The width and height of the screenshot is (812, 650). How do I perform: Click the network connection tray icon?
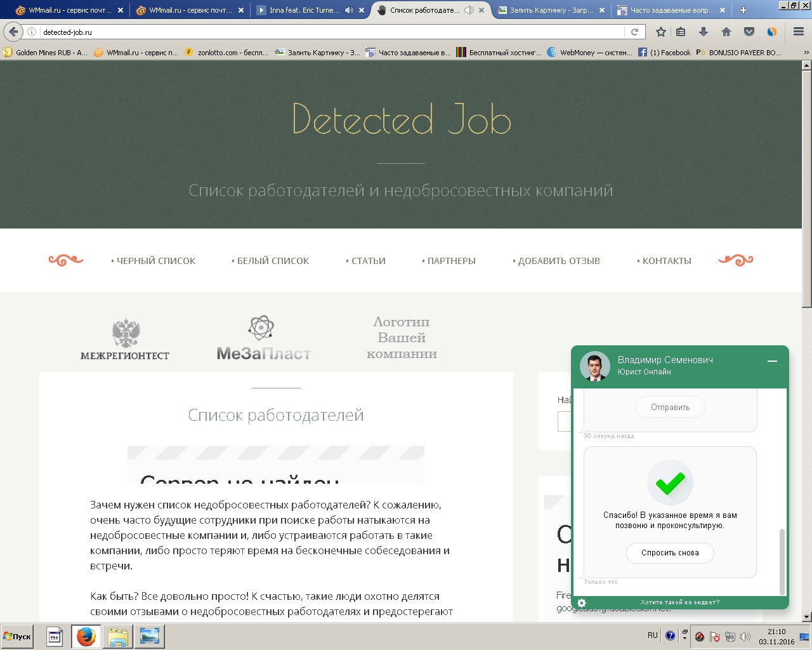pos(730,637)
